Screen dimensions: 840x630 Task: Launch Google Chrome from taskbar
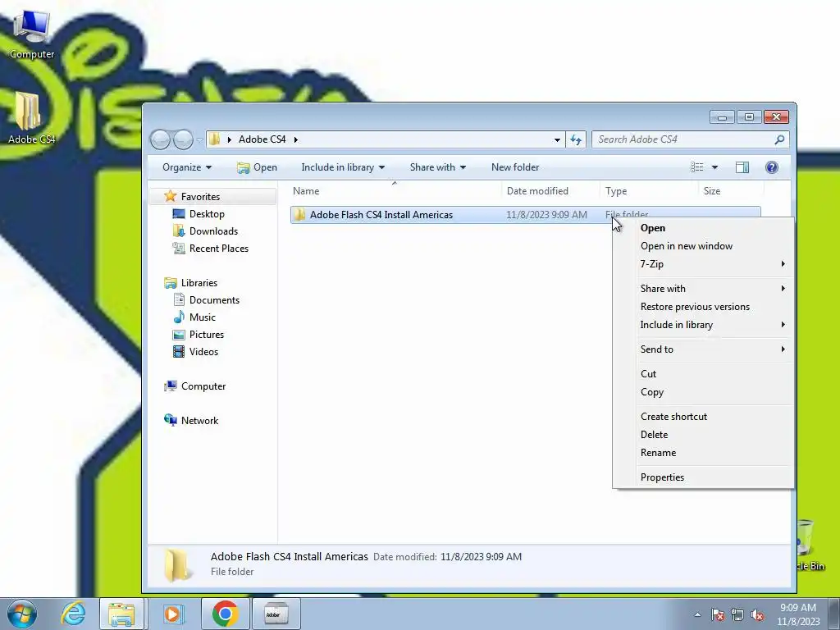tap(225, 614)
